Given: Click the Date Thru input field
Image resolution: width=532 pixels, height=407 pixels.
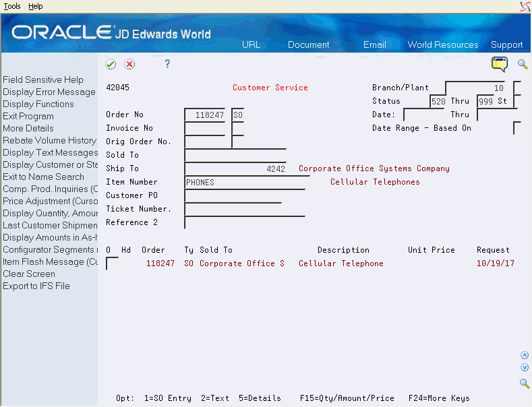Looking at the screenshot, I should pyautogui.click(x=497, y=115).
